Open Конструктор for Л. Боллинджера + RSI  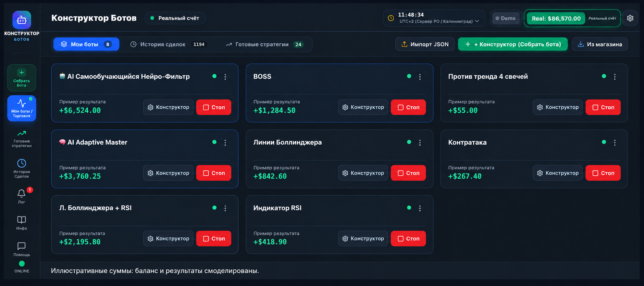168,238
